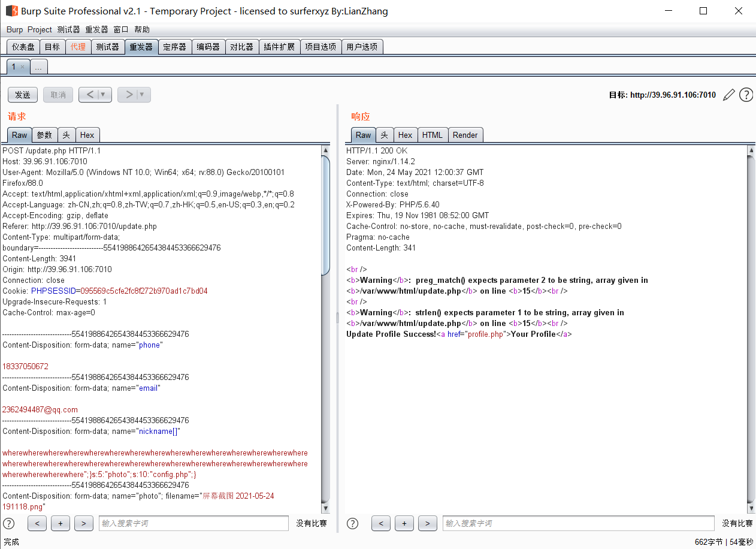This screenshot has height=549, width=756.
Task: Click response scrollbar down arrow
Action: [x=751, y=508]
